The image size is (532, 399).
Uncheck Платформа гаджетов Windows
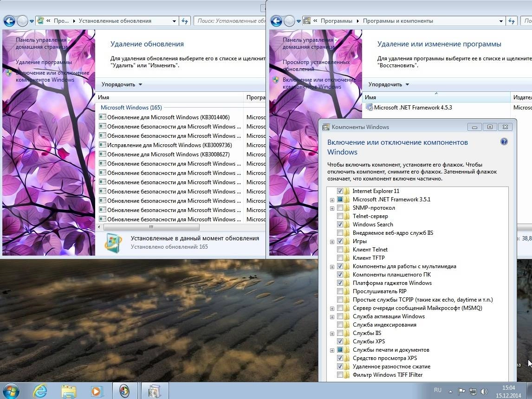tap(340, 283)
